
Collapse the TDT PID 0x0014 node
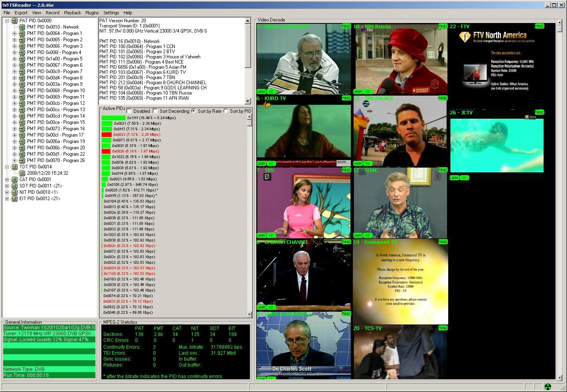(x=7, y=167)
